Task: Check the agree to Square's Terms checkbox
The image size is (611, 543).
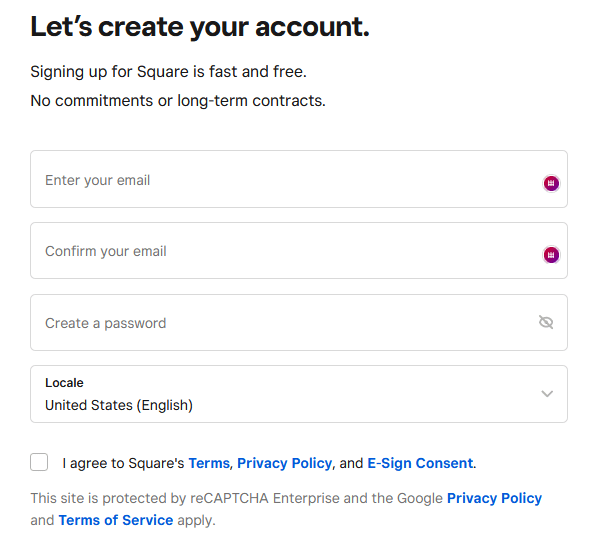Action: [39, 462]
